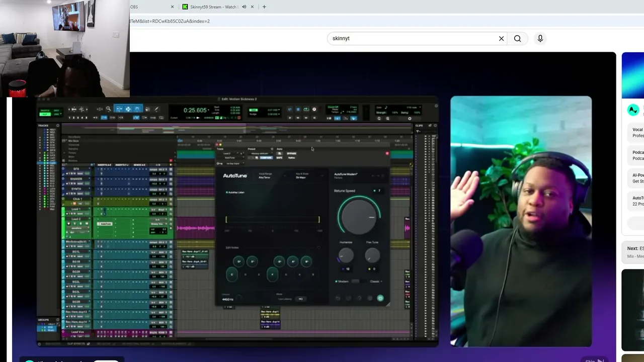
Task: Select the Lead 1 track name
Action: point(75,209)
